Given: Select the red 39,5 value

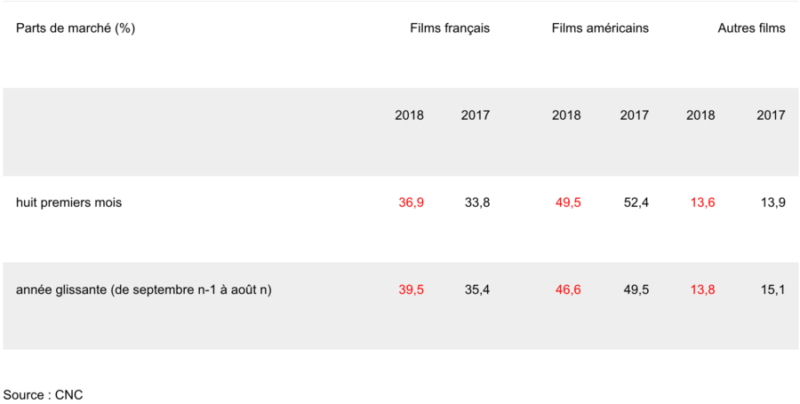Looking at the screenshot, I should click(411, 290).
